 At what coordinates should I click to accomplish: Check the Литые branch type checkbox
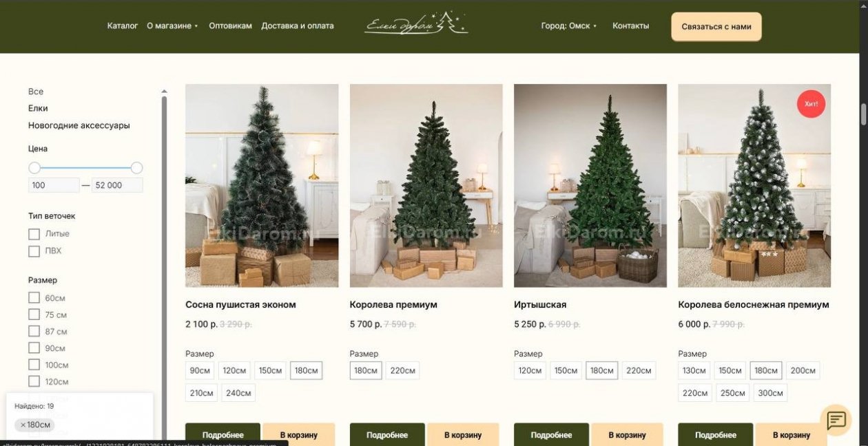(34, 234)
